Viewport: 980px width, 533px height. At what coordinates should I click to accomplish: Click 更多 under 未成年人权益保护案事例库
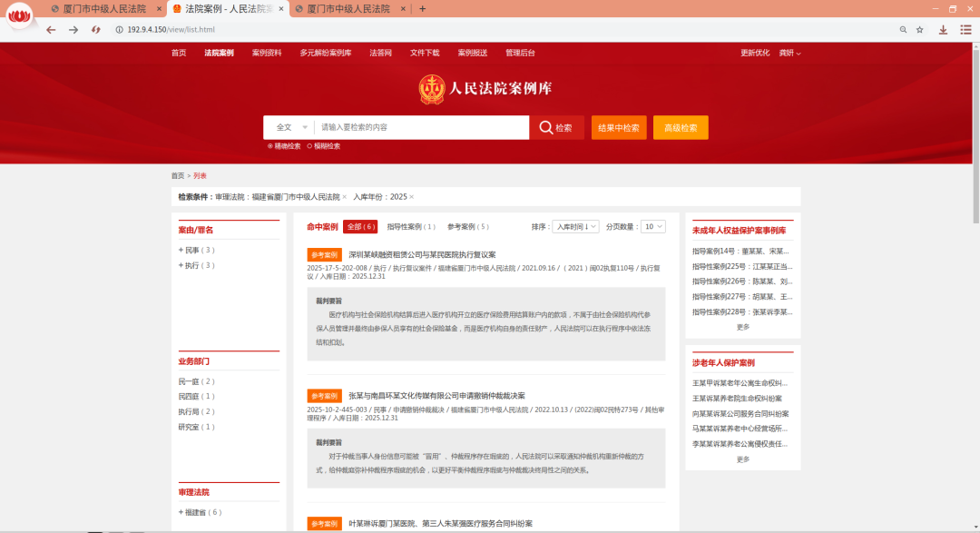pos(741,326)
